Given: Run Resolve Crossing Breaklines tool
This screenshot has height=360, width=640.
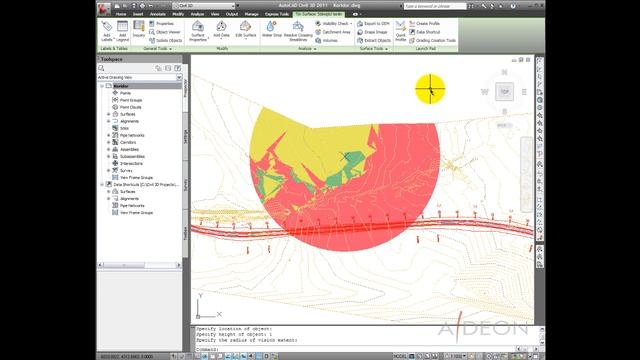Looking at the screenshot, I should tap(298, 31).
